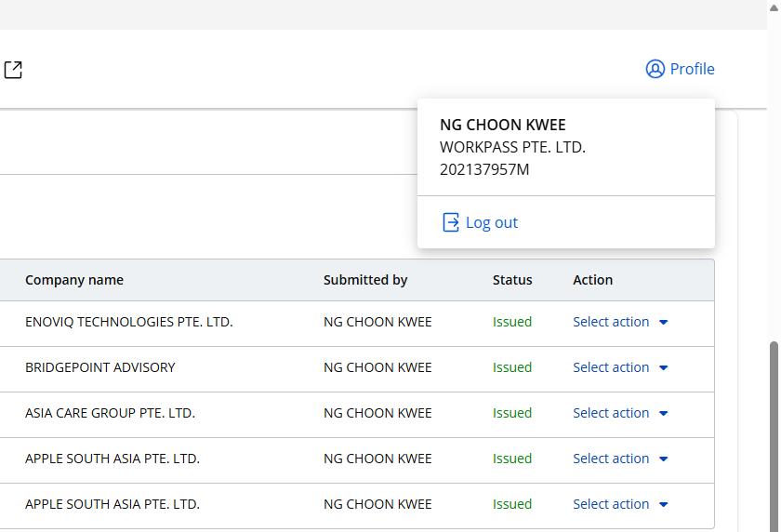Screen dimensions: 781x532
Task: Click the Action column header
Action: pos(593,280)
